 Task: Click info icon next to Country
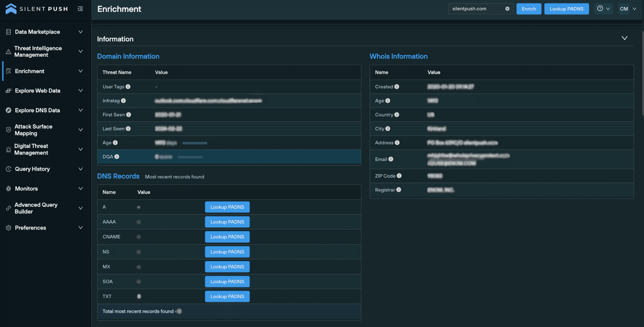click(396, 115)
